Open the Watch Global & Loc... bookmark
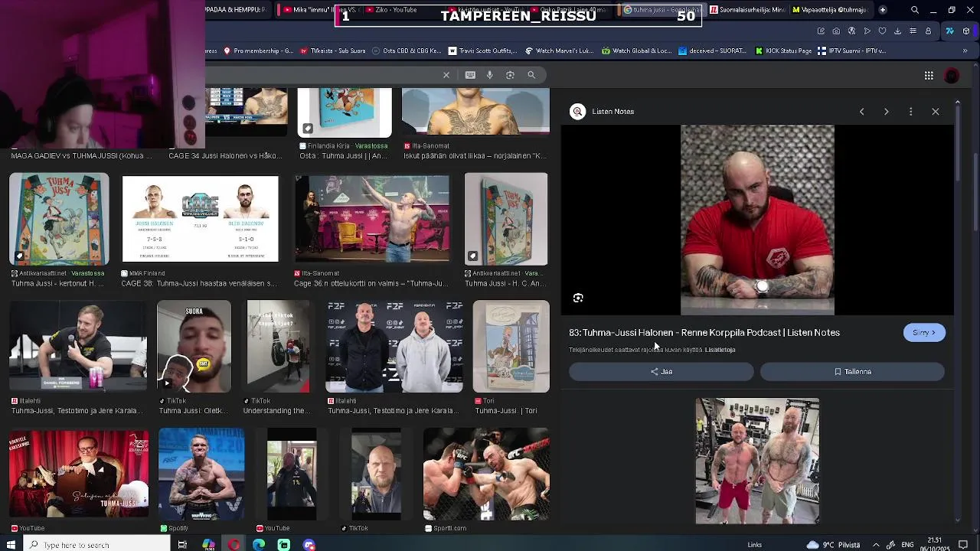 (x=636, y=51)
